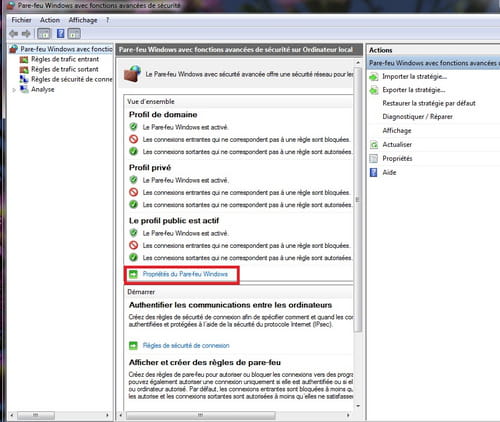The width and height of the screenshot is (500, 422).
Task: Click green check icon under Profil de domaine heading
Action: tap(133, 127)
